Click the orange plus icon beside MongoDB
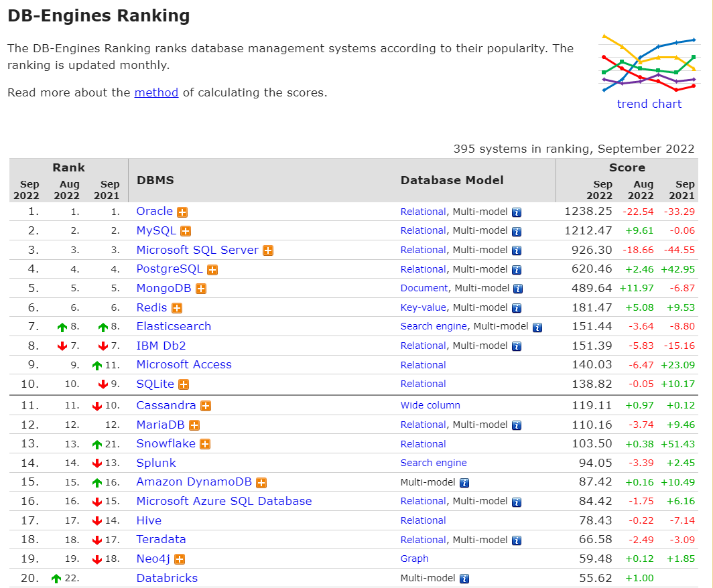This screenshot has width=713, height=588. click(201, 289)
